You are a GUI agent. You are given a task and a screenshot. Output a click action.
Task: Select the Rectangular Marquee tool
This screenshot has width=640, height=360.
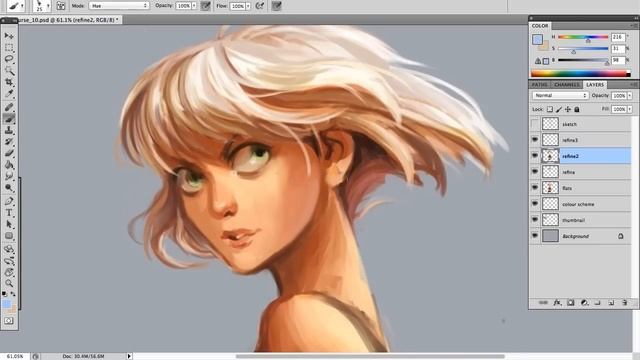(9, 48)
